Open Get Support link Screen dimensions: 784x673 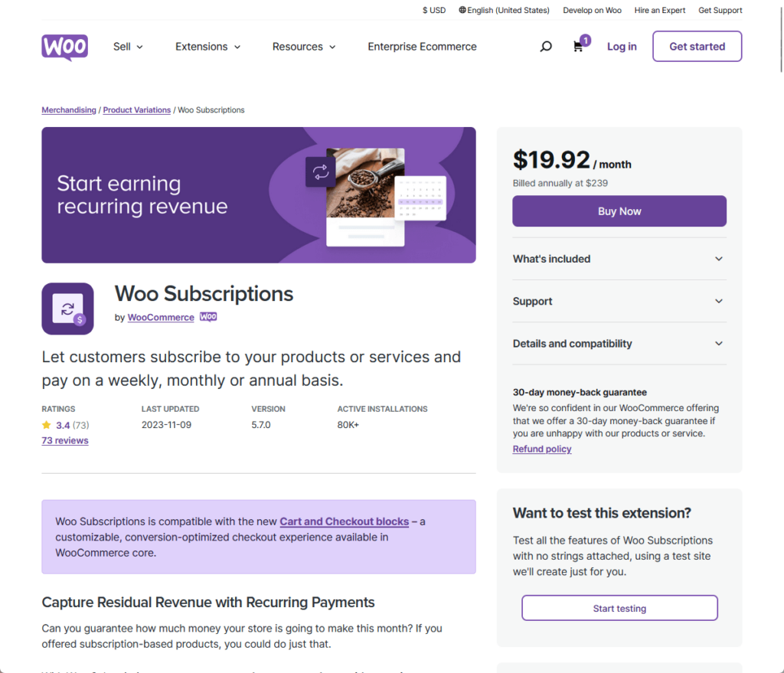(720, 10)
